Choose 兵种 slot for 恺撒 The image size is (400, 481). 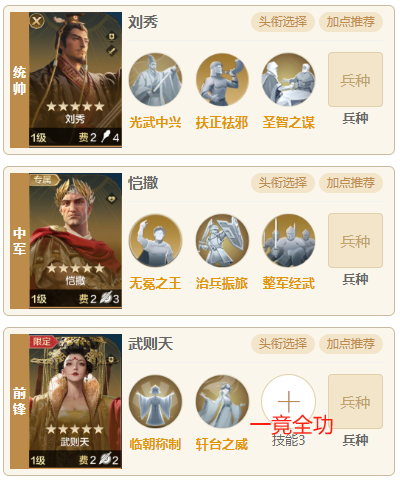pos(355,241)
